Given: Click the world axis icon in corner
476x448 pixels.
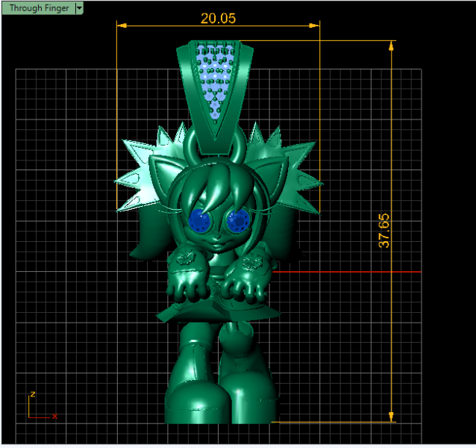Looking at the screenshot, I should click(x=43, y=405).
